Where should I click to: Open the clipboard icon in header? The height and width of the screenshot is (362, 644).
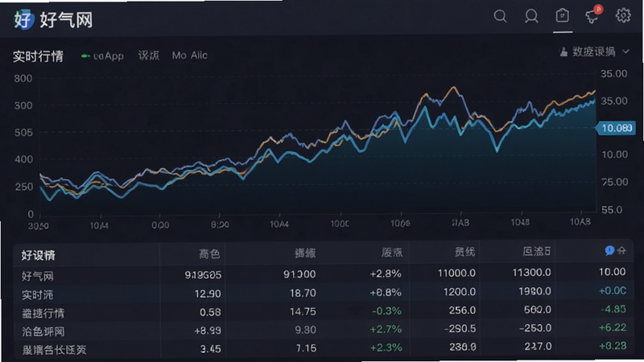(x=562, y=16)
